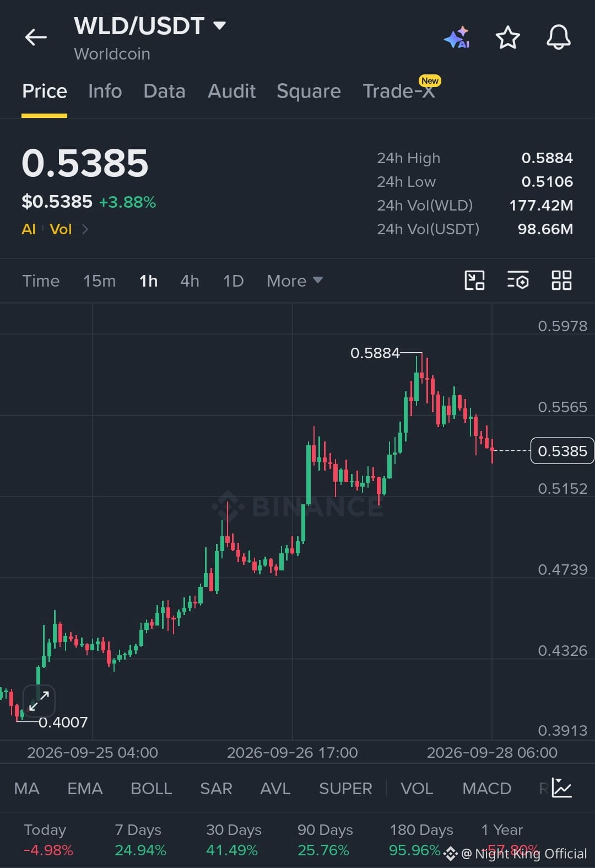Switch to the Info tab
The width and height of the screenshot is (595, 868).
tap(105, 91)
